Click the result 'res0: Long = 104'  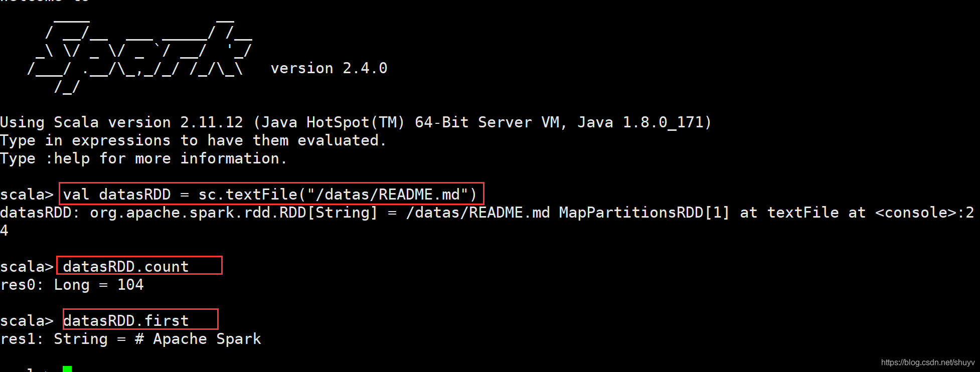(x=72, y=285)
